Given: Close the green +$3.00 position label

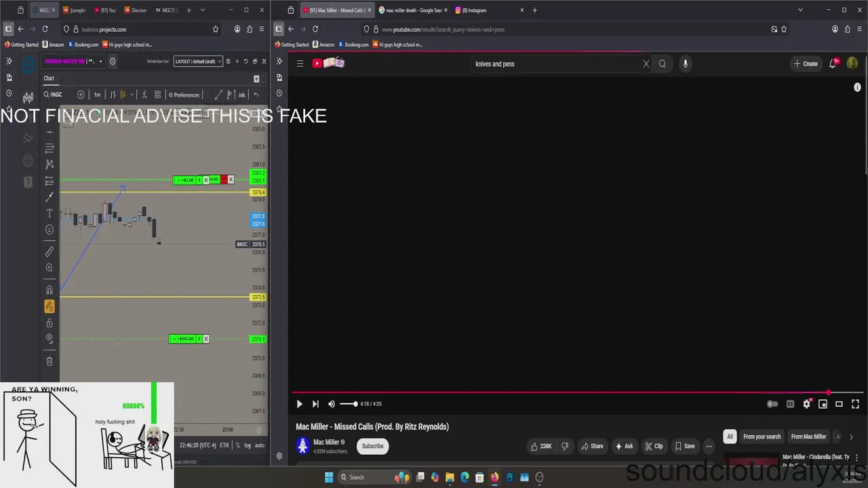Looking at the screenshot, I should [x=206, y=180].
